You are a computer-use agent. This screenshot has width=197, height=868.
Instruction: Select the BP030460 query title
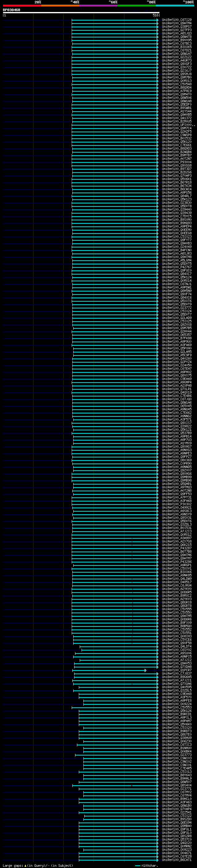[11, 10]
